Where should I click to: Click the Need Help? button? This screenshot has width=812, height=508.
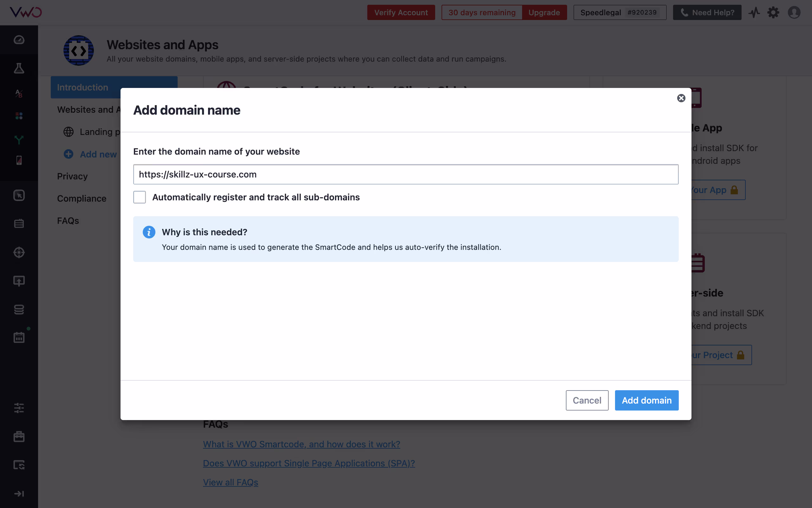point(707,12)
